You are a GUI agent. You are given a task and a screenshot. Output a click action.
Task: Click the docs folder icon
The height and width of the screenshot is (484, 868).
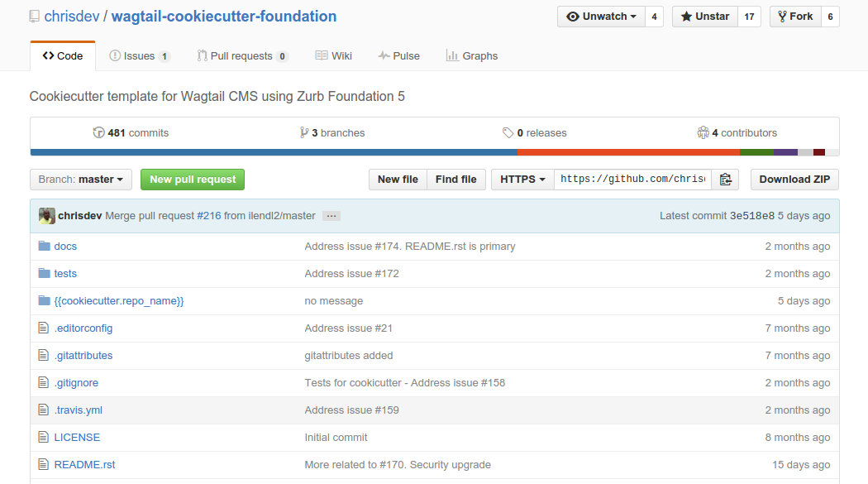click(45, 246)
